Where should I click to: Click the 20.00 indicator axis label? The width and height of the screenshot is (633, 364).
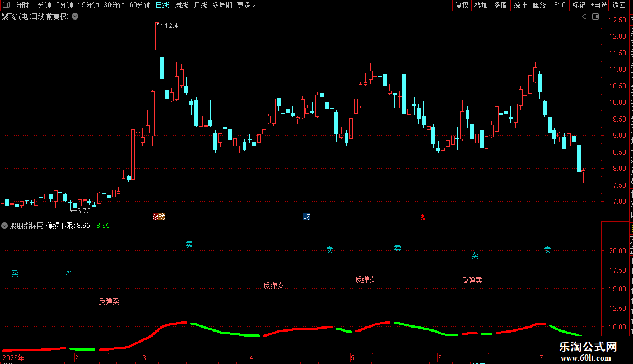point(618,251)
